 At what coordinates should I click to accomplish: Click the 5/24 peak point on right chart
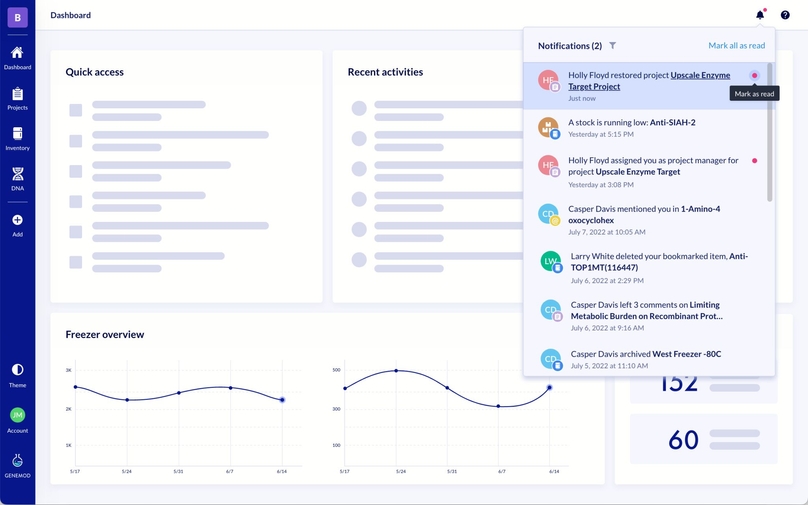(396, 371)
